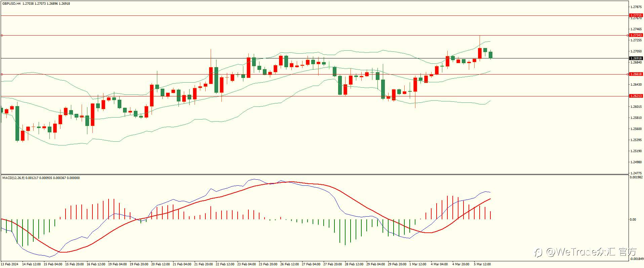The width and height of the screenshot is (644, 268).
Task: Click the MACD 0.00 zero level label
Action: tap(633, 220)
